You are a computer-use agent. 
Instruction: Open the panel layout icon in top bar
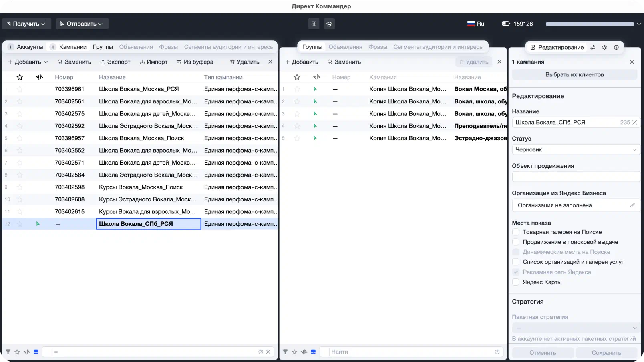[x=314, y=24]
